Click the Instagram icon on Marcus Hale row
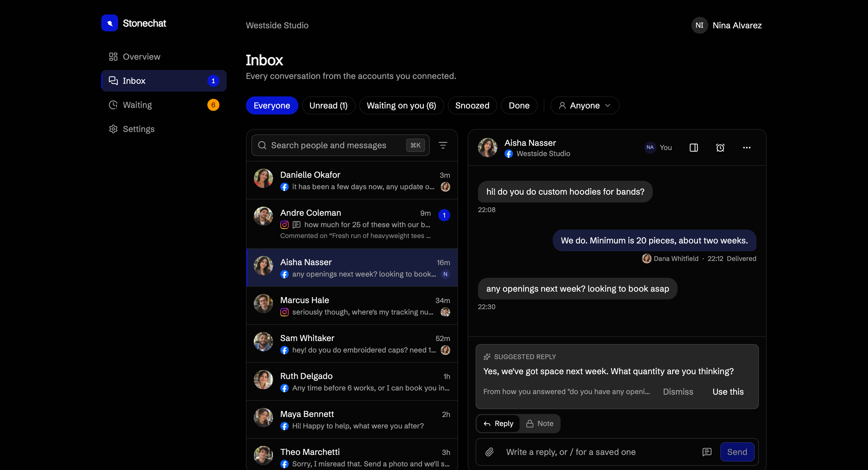Screen dimensions: 868x470 (x=285, y=312)
